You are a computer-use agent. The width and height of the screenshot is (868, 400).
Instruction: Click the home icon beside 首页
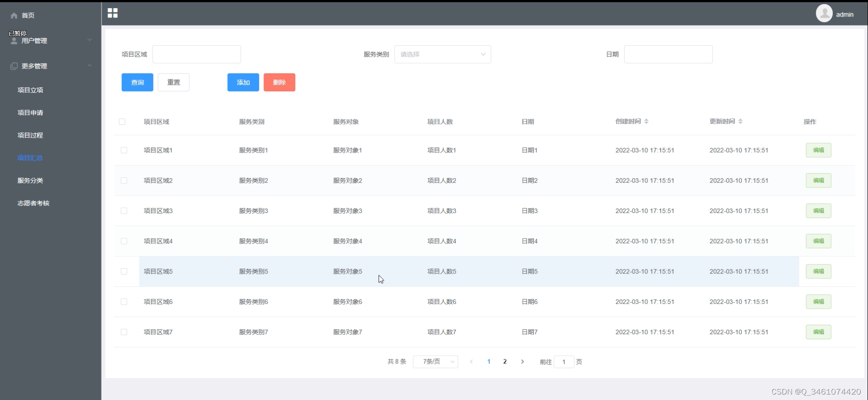point(14,16)
